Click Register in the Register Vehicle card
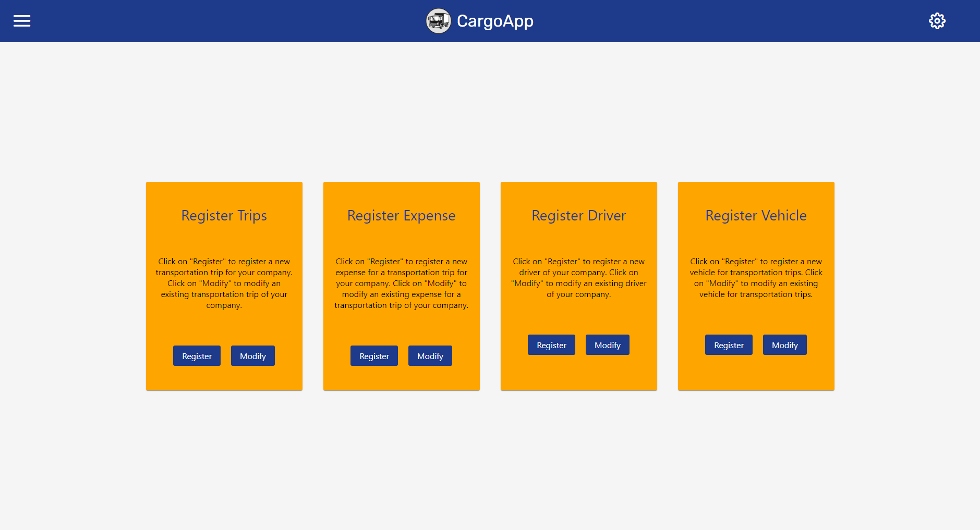This screenshot has height=530, width=980. pos(729,345)
